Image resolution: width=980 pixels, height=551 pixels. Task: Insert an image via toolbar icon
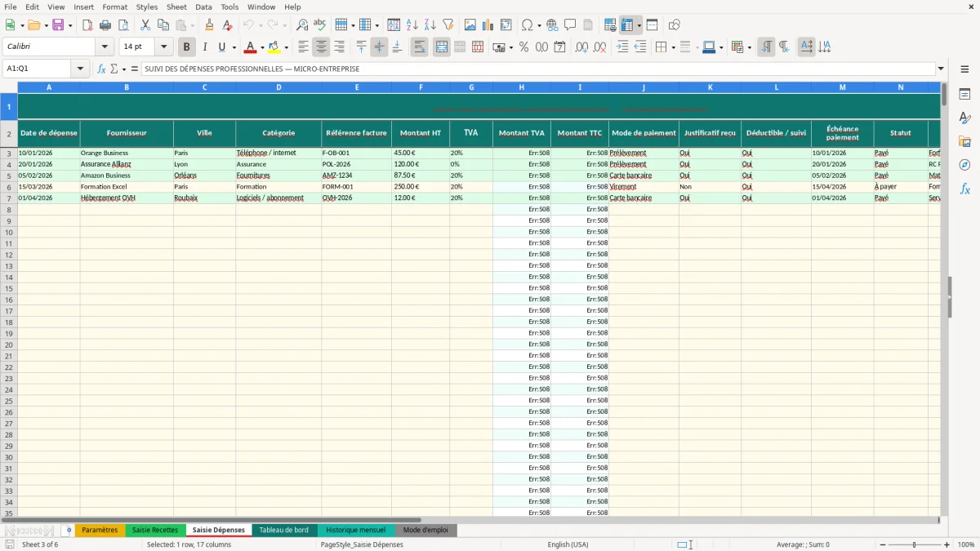pos(470,25)
